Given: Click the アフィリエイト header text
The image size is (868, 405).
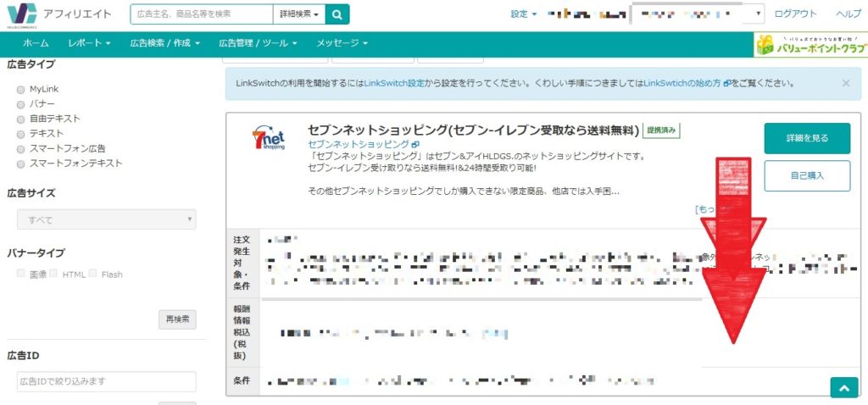Looking at the screenshot, I should pos(77,14).
